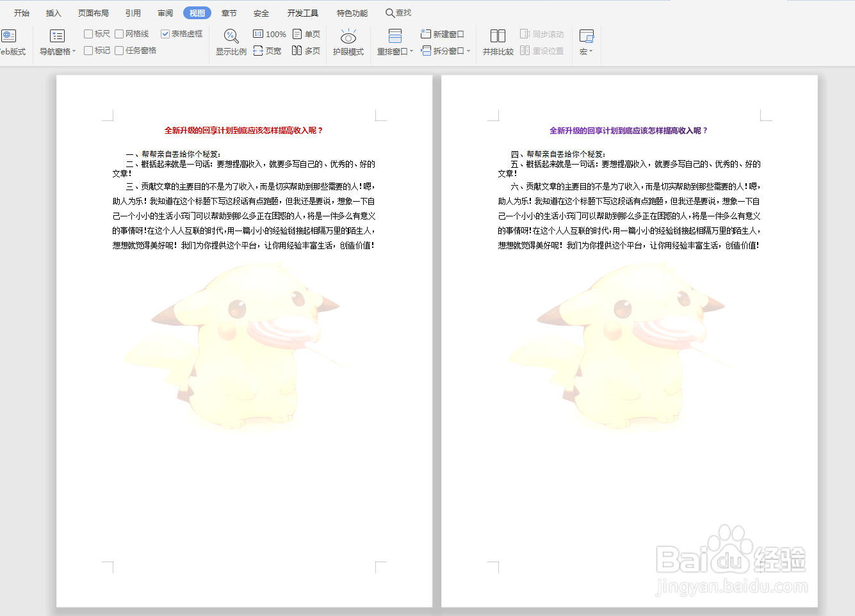Viewport: 855px width, 616px height.
Task: Click synchronous scrolling (同步滚动)
Action: coord(542,34)
